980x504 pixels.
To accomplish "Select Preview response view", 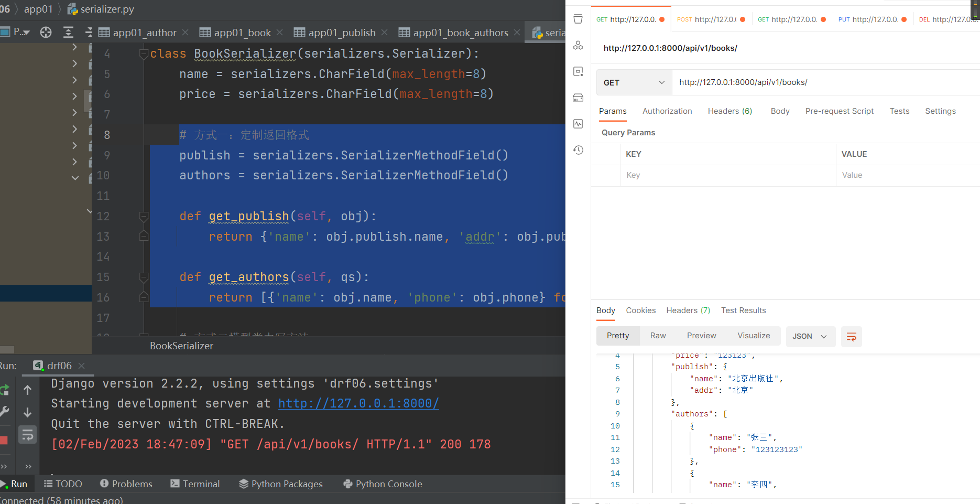I will [x=701, y=336].
